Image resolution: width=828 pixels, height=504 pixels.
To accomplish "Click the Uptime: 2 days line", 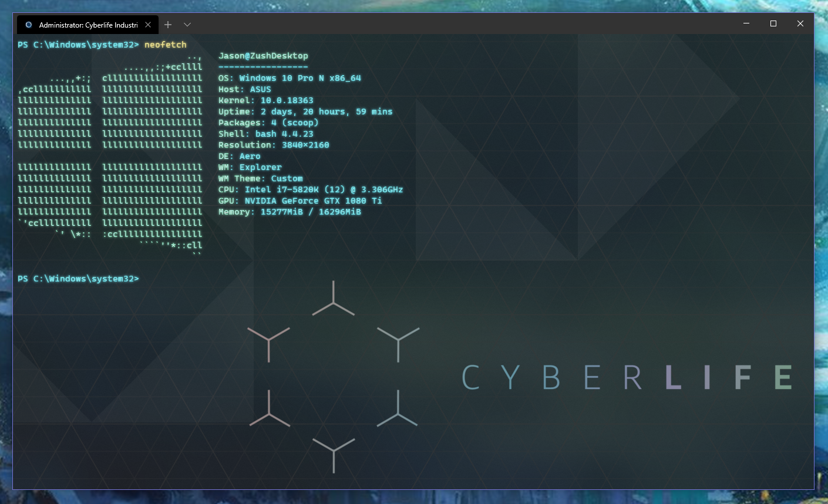I will 305,111.
